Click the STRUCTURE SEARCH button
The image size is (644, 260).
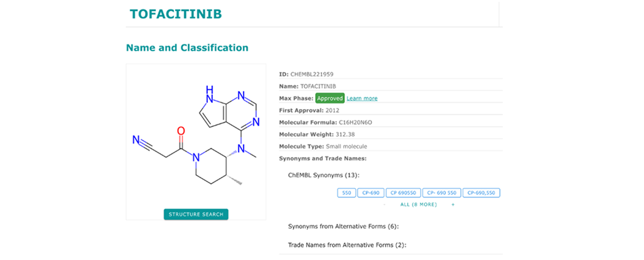196,214
